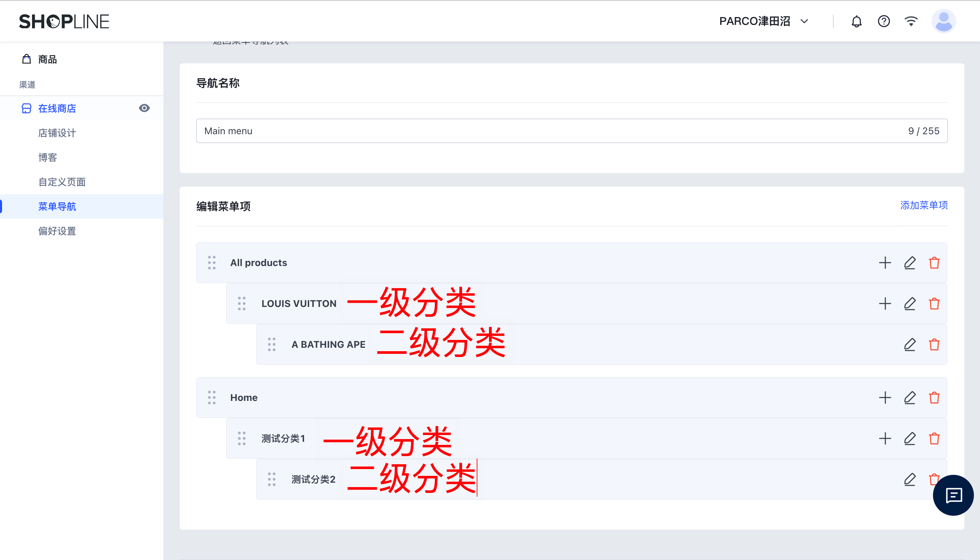Delete the All products menu item

pos(934,263)
